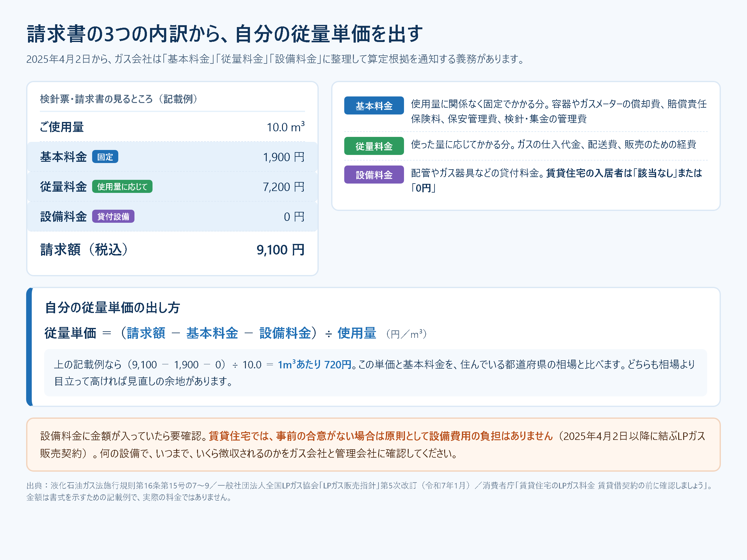Click the footnote 金額は書式を示すための記載例で

tap(130, 497)
